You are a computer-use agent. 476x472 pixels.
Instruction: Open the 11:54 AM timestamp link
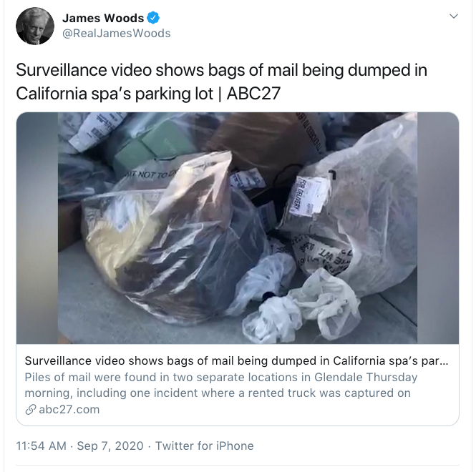41,446
